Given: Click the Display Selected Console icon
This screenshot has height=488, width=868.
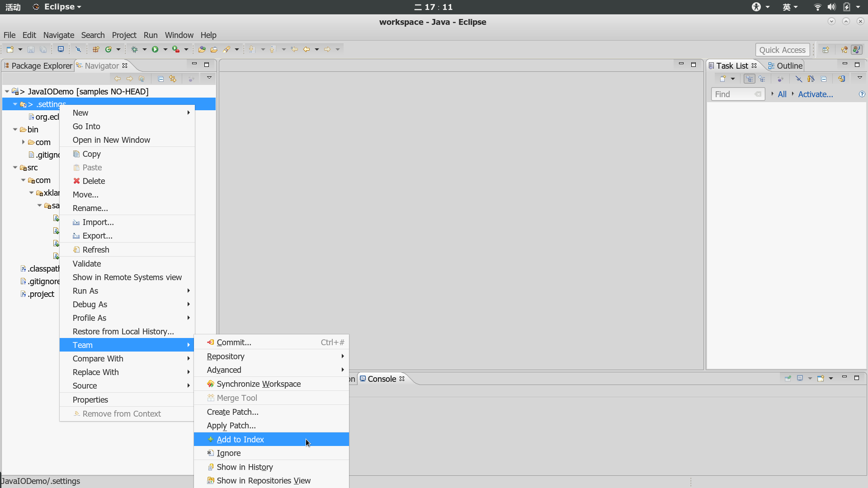Looking at the screenshot, I should 800,378.
